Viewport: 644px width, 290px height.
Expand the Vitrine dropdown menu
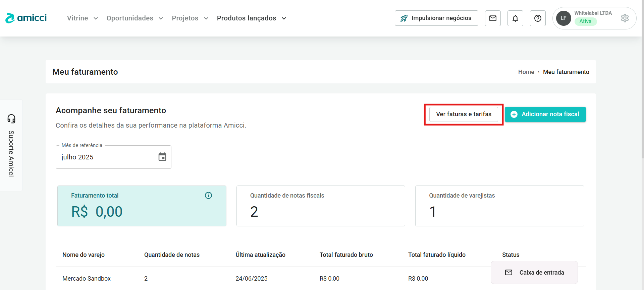pos(82,18)
